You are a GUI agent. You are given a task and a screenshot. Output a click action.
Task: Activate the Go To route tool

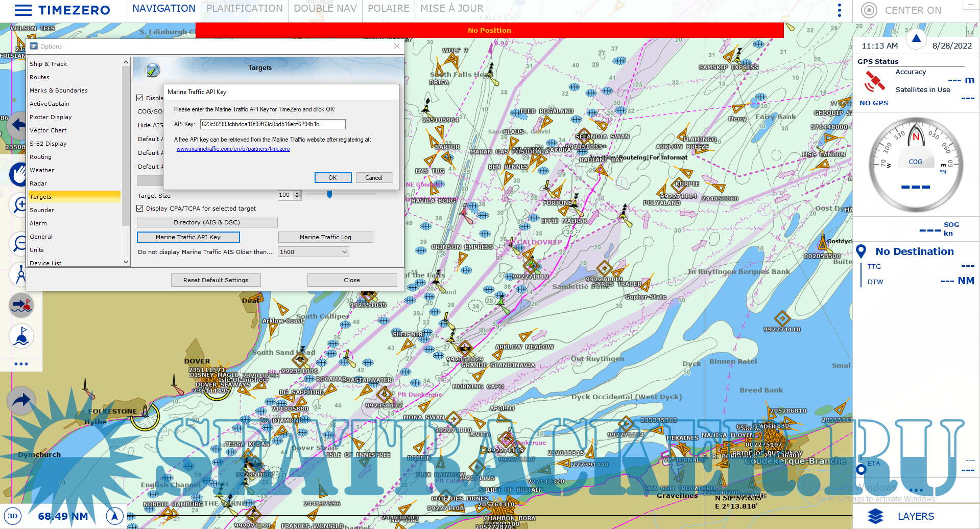pos(21,306)
